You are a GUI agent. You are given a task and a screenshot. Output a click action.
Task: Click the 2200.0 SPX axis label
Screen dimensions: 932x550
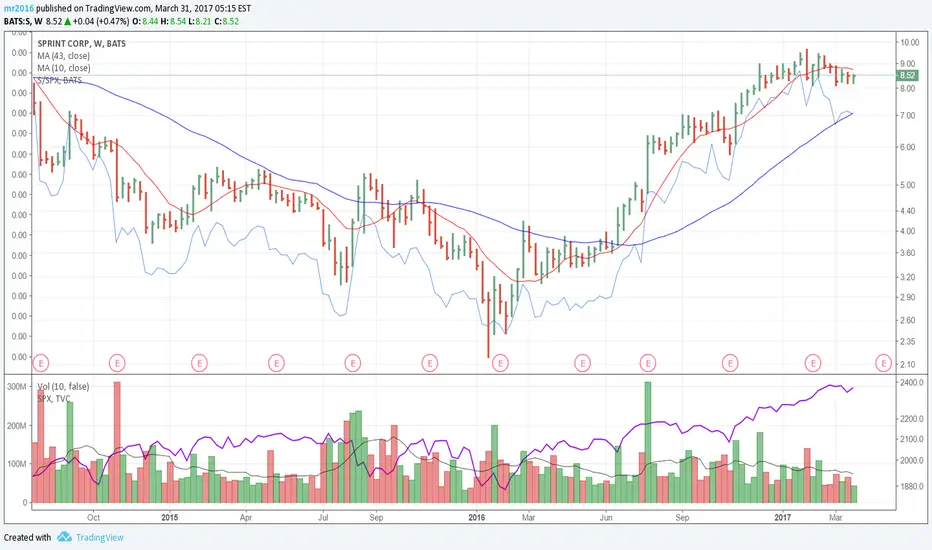point(912,419)
